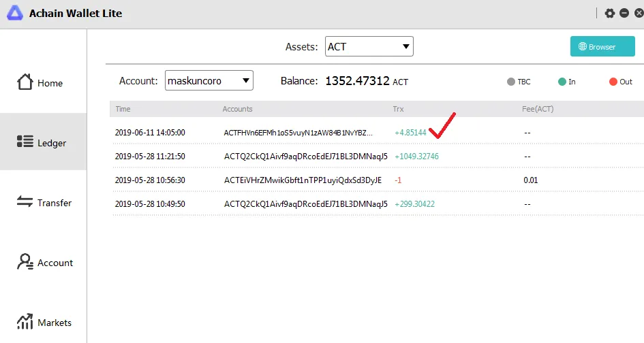The width and height of the screenshot is (644, 343).
Task: Click the Trx column header
Action: click(x=399, y=109)
